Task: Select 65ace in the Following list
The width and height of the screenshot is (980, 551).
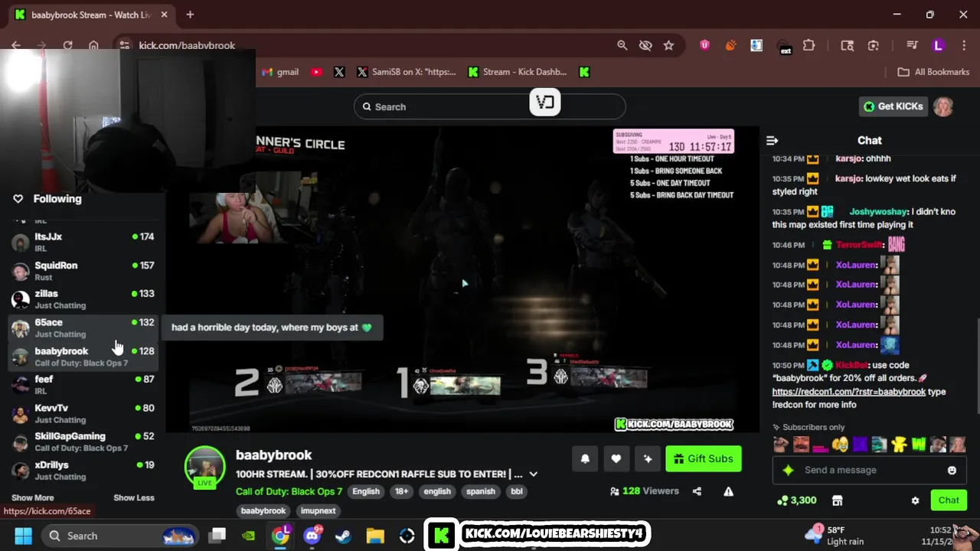Action: tap(83, 328)
